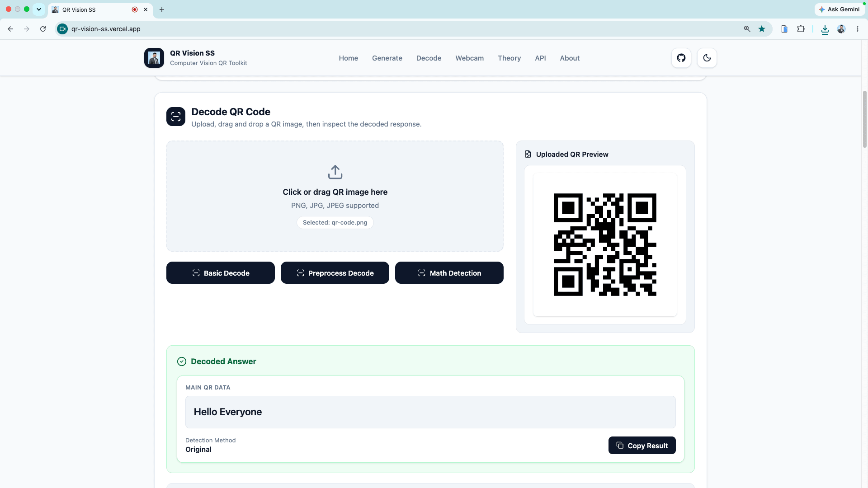868x488 pixels.
Task: Click the QR Vision SS title text
Action: (x=192, y=53)
